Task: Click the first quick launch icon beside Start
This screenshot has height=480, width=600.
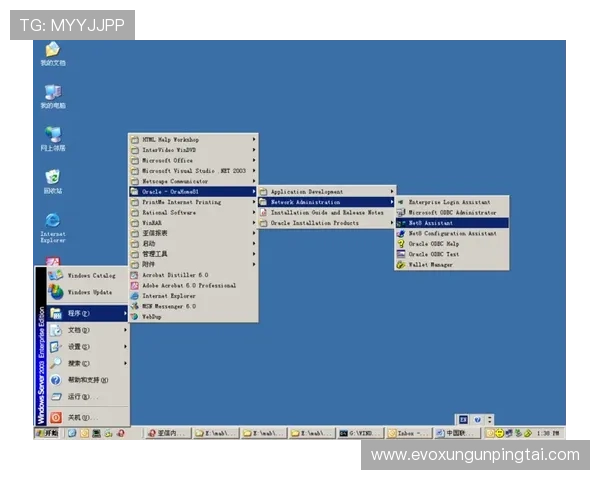Action: 72,433
